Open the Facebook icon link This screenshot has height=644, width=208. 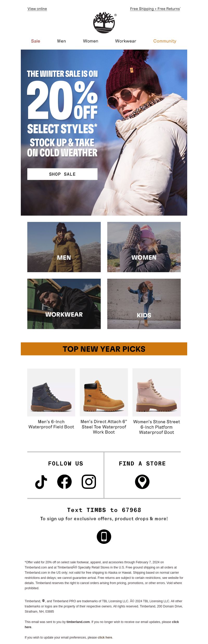coord(64,482)
